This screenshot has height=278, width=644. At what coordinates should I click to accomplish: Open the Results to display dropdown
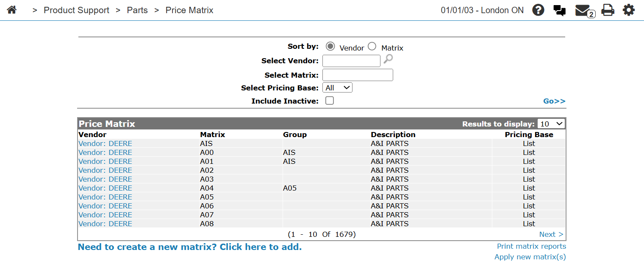tap(551, 124)
